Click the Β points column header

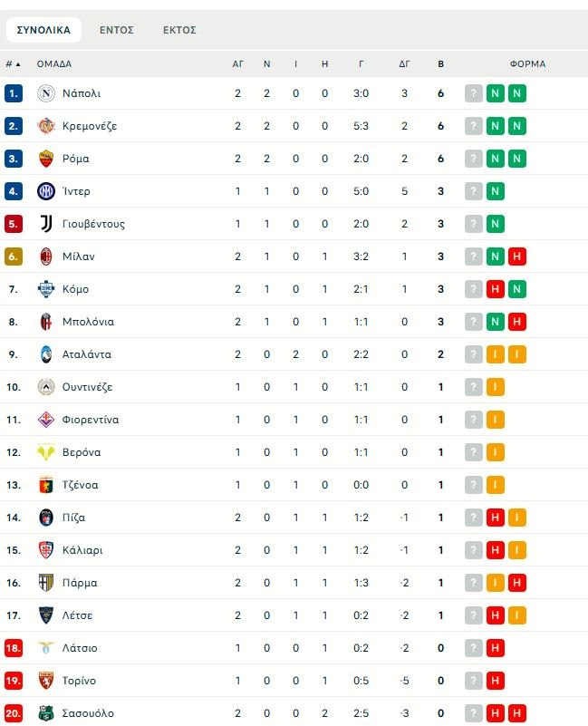click(440, 64)
